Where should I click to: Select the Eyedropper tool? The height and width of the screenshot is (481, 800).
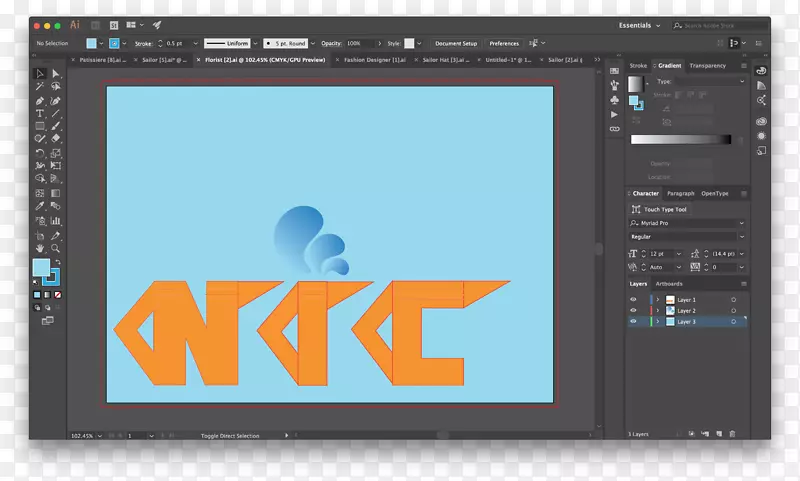point(40,206)
